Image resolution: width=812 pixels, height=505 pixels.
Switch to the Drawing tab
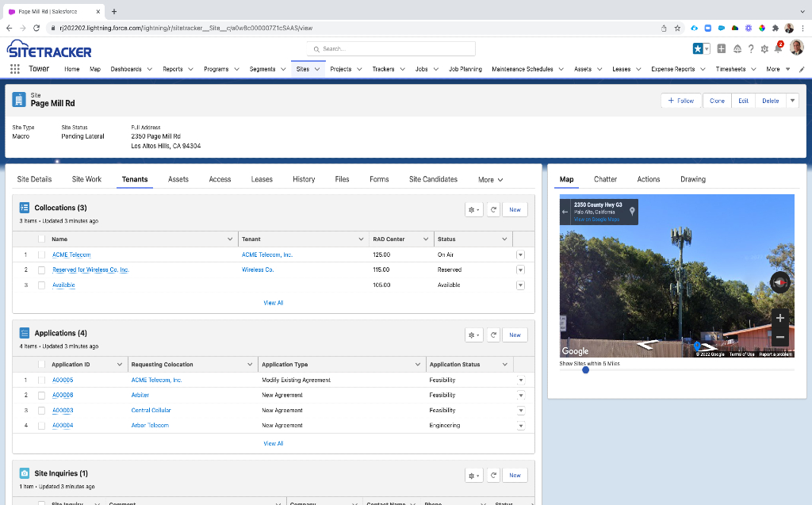[x=693, y=179]
